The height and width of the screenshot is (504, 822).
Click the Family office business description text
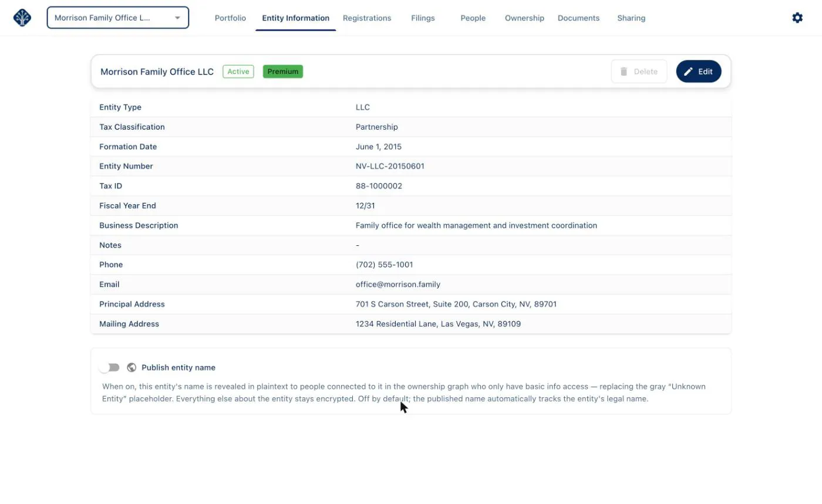coord(476,225)
